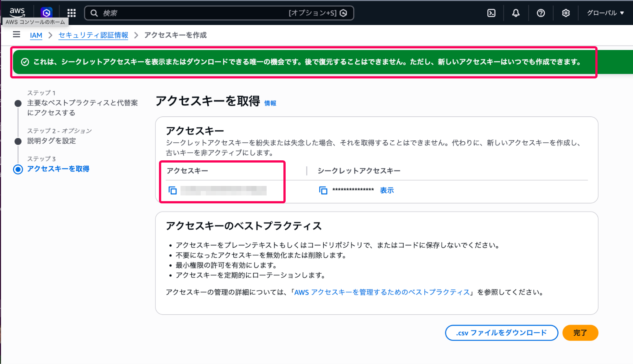This screenshot has height=364, width=633.
Task: Click the bullet アクセスキーを定期的にローテーションします
Action: tap(250, 275)
